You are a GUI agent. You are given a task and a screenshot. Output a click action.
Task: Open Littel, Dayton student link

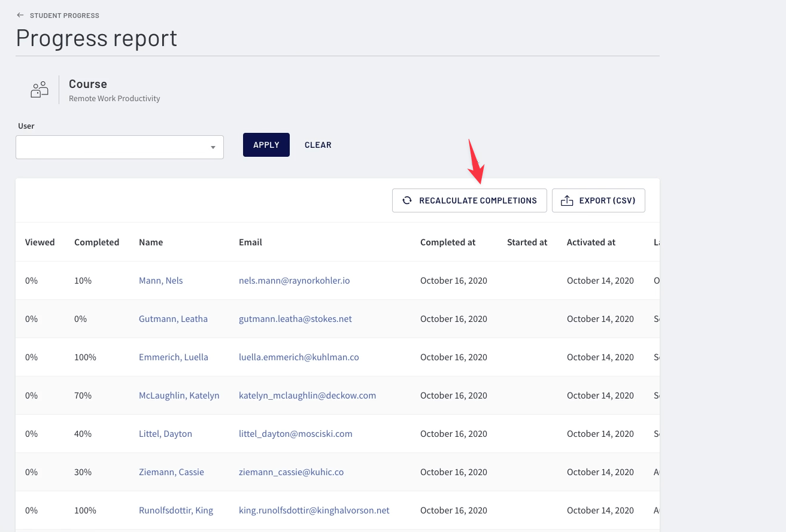point(165,434)
